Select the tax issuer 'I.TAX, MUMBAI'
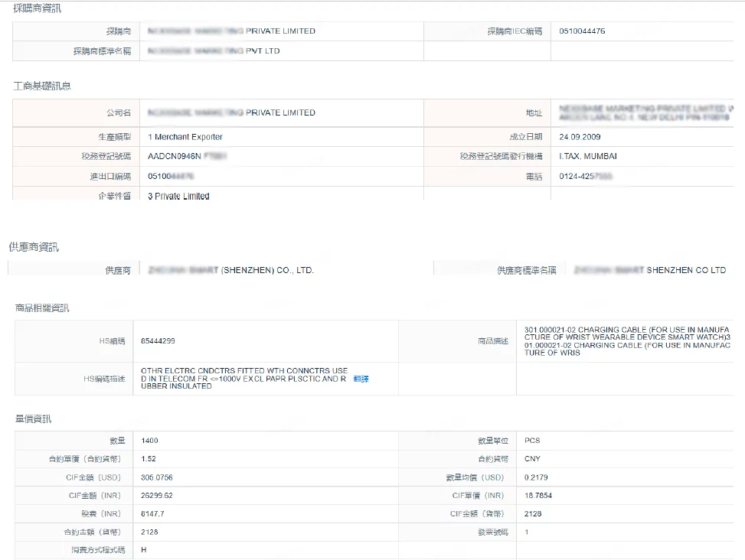This screenshot has width=745, height=560. (588, 156)
